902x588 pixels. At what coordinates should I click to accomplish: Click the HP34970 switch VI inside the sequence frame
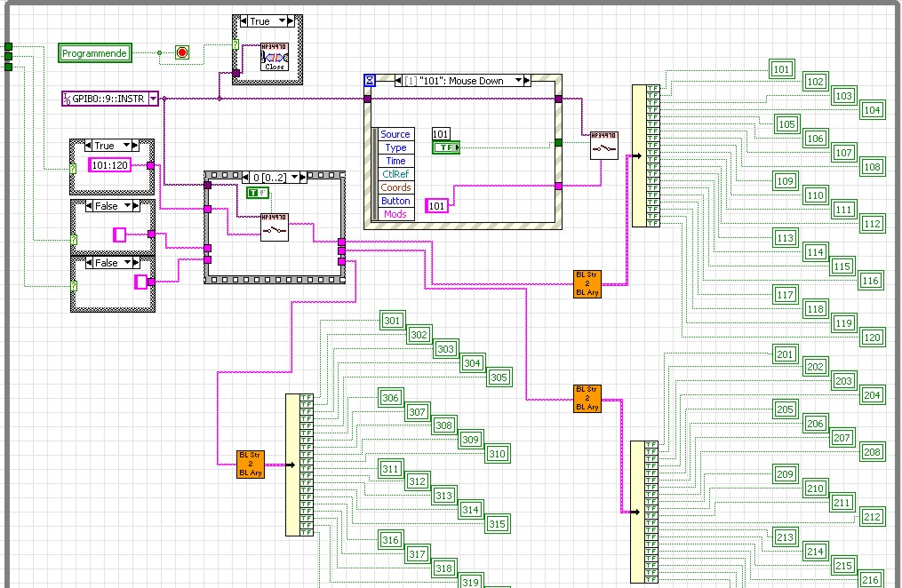point(275,227)
